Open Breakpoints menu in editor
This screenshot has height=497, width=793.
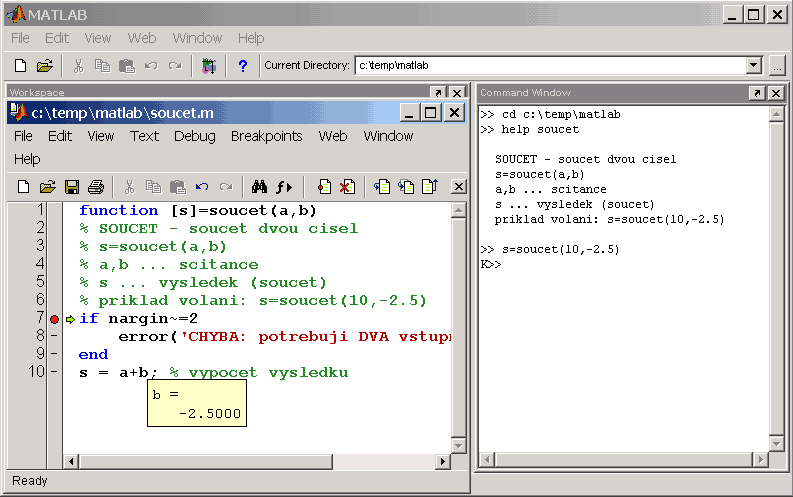pos(267,136)
